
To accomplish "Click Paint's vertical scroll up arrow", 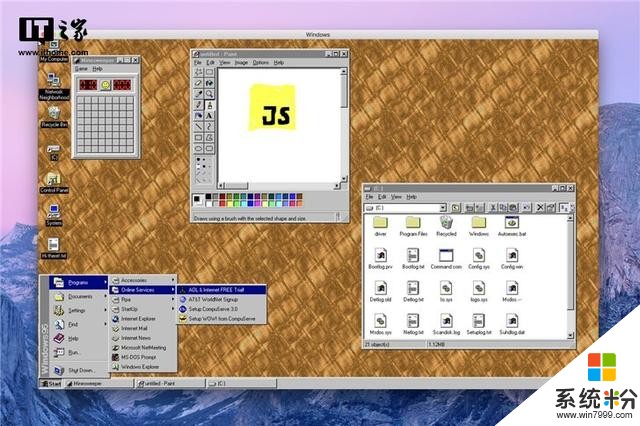I will (344, 71).
